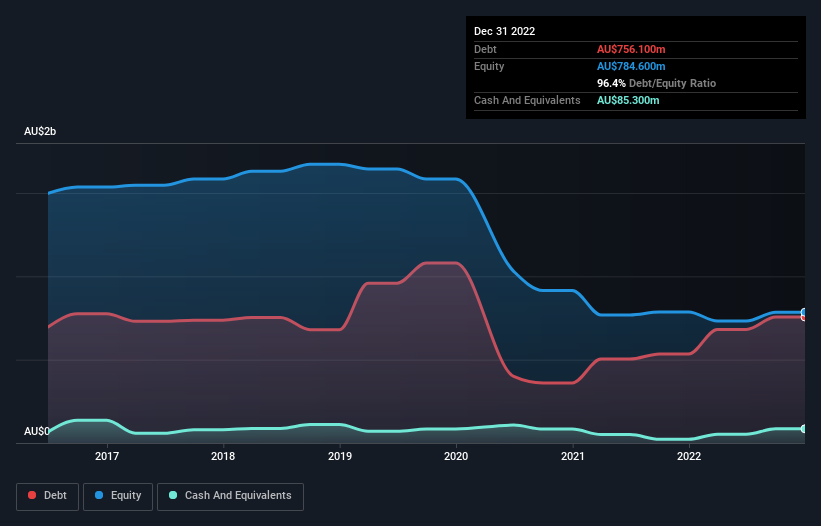Click the Dec 31 2022 tooltip date
Image resolution: width=821 pixels, height=526 pixels.
504,31
